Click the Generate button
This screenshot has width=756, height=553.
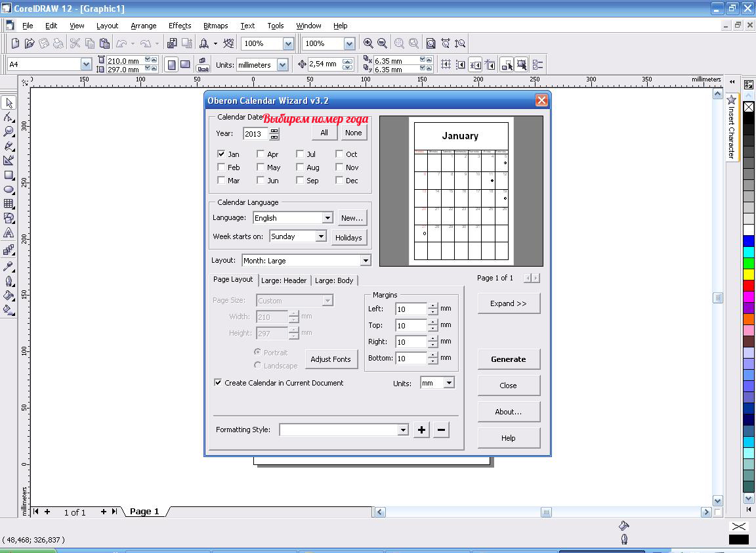click(x=509, y=359)
